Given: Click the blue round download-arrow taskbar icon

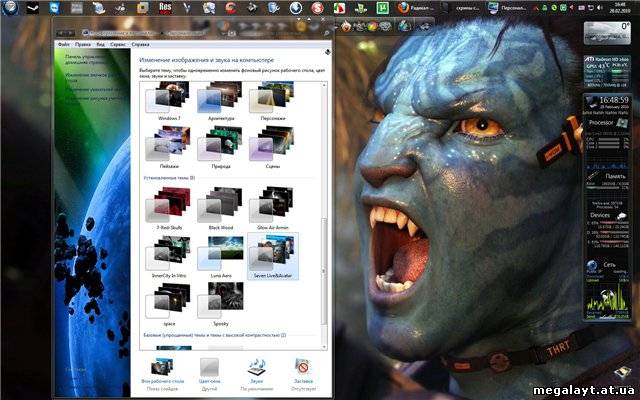Looking at the screenshot, I should coord(296,8).
